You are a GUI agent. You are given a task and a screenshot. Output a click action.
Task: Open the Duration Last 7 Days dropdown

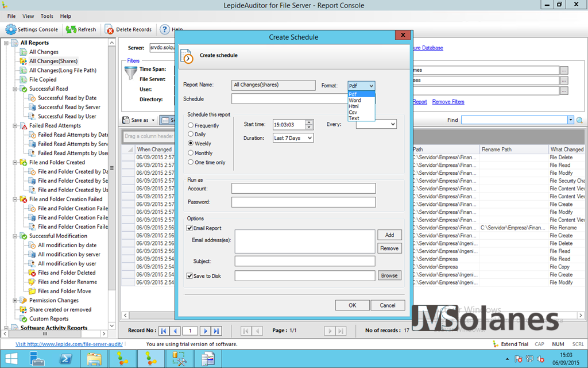click(293, 138)
